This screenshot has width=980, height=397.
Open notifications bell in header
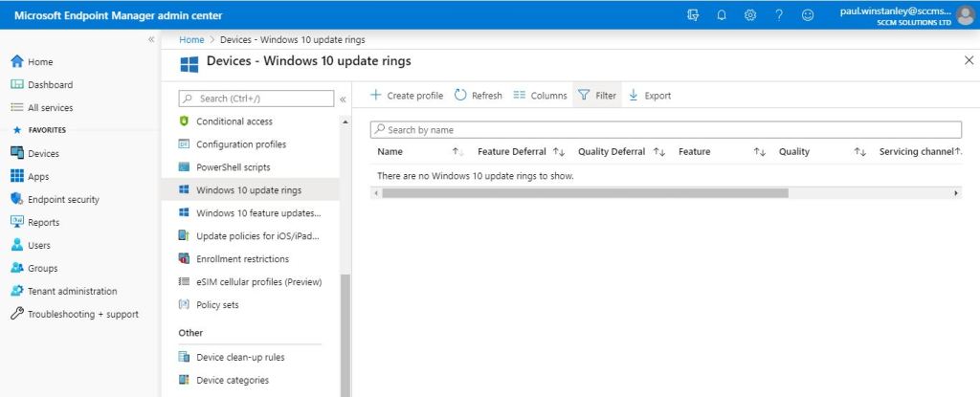722,15
